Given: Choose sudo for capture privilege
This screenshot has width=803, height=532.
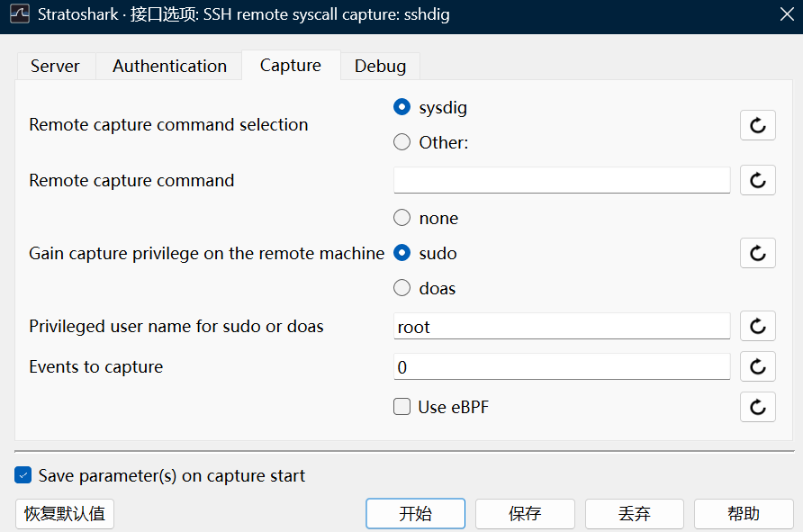Looking at the screenshot, I should tap(402, 253).
